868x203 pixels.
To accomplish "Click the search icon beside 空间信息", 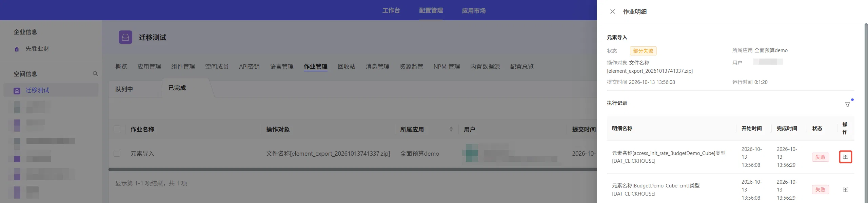I will coord(95,74).
